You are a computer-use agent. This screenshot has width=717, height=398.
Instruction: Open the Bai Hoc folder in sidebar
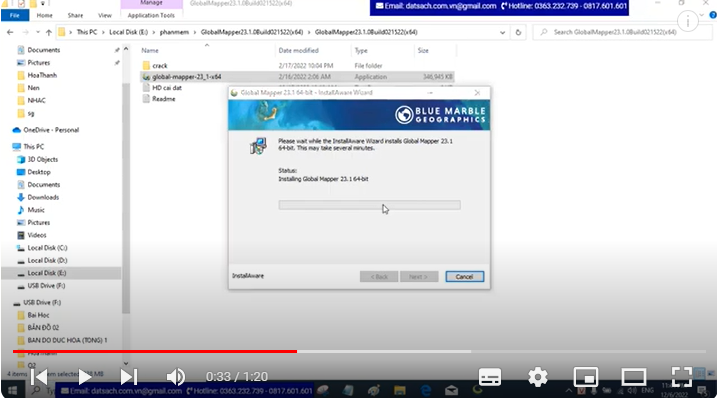(x=38, y=315)
